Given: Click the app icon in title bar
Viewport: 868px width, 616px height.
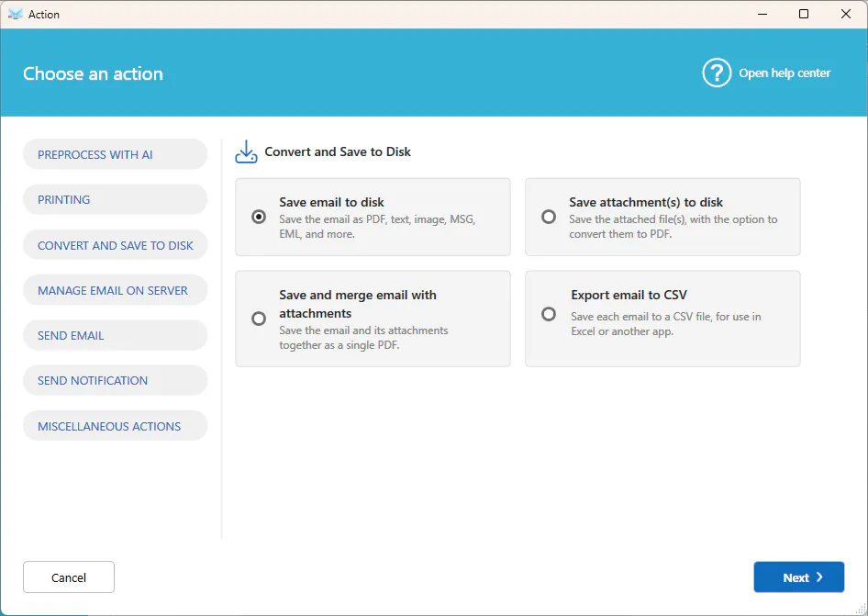Looking at the screenshot, I should [x=16, y=14].
